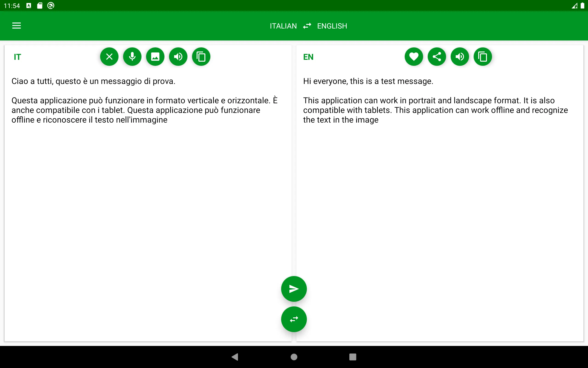Tap the keyboard language 'A' status icon
Viewport: 588px width, 368px height.
[x=29, y=6]
